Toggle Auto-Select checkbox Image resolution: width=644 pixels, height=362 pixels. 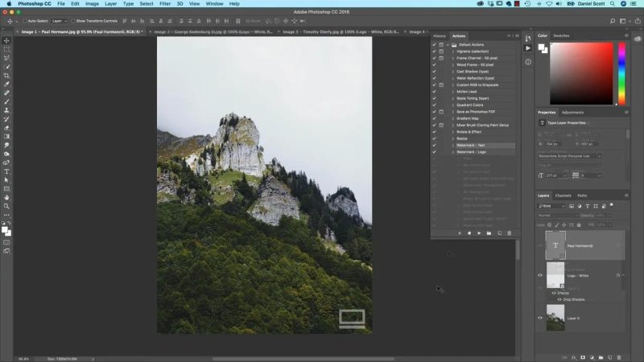coord(25,21)
